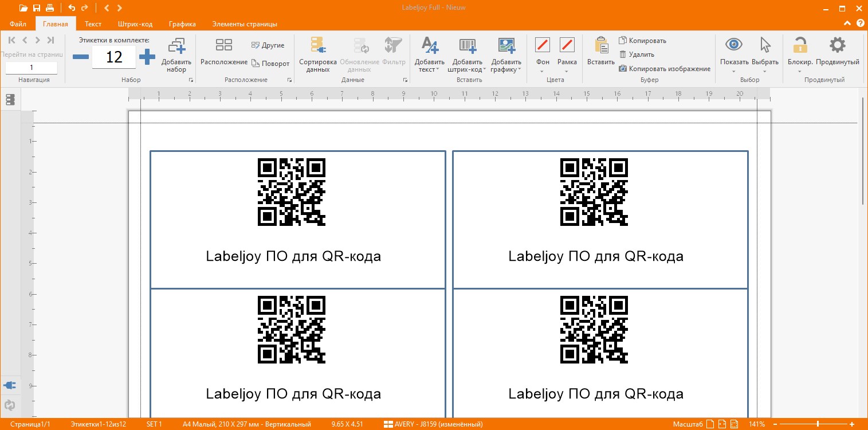Open Добавить графику dropdown

click(506, 54)
